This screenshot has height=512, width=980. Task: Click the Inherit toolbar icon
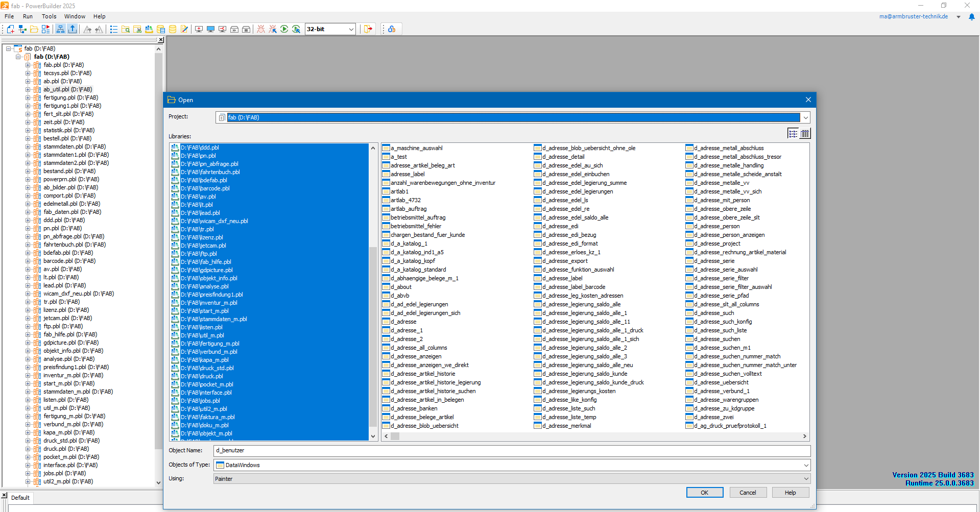click(22, 29)
